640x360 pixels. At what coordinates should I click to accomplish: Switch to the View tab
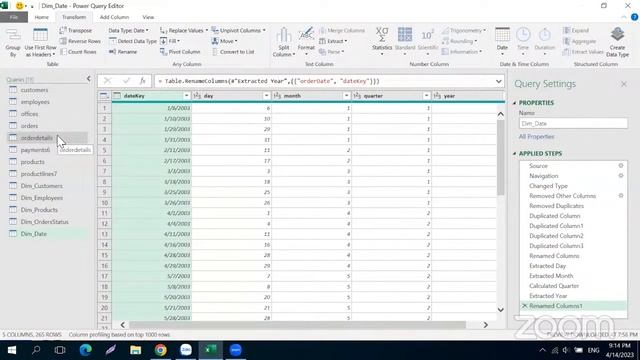pos(148,17)
